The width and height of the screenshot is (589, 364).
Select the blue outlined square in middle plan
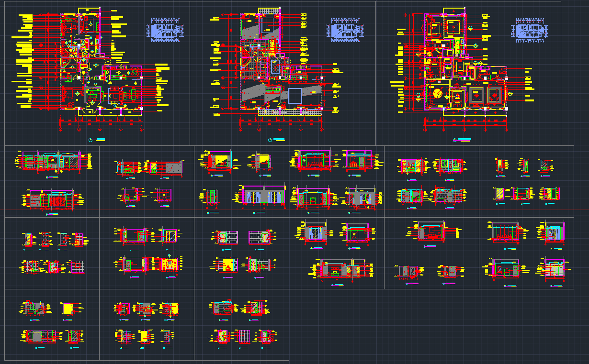click(x=294, y=96)
